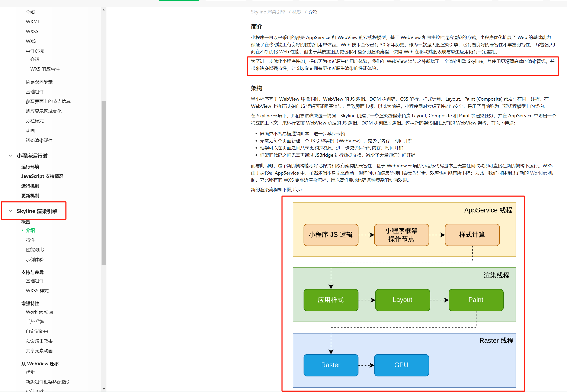The width and height of the screenshot is (567, 392).
Task: Click the Raster box in diagram
Action: (x=331, y=365)
